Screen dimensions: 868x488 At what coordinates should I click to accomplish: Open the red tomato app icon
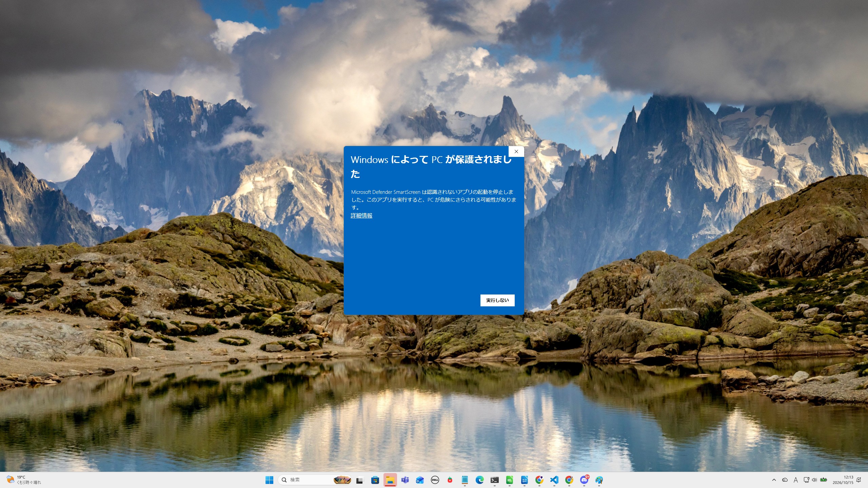coord(450,480)
